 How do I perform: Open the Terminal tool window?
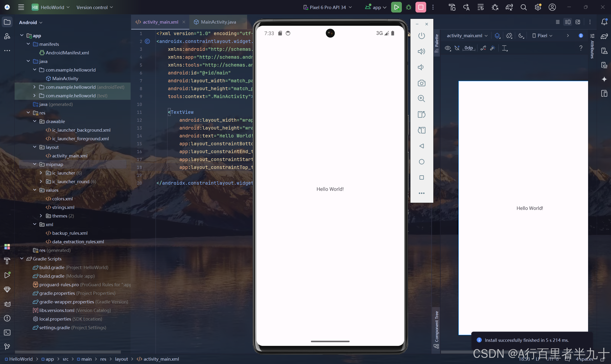[x=7, y=333]
